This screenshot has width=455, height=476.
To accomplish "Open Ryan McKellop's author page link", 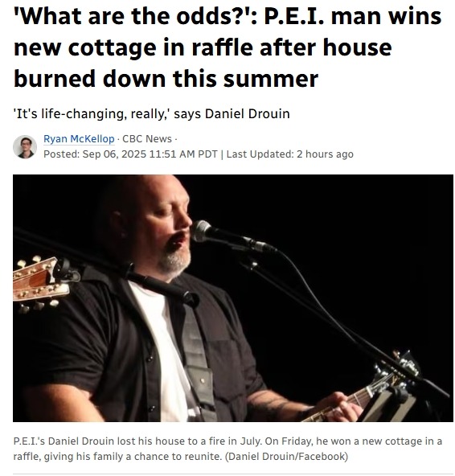I will click(79, 139).
